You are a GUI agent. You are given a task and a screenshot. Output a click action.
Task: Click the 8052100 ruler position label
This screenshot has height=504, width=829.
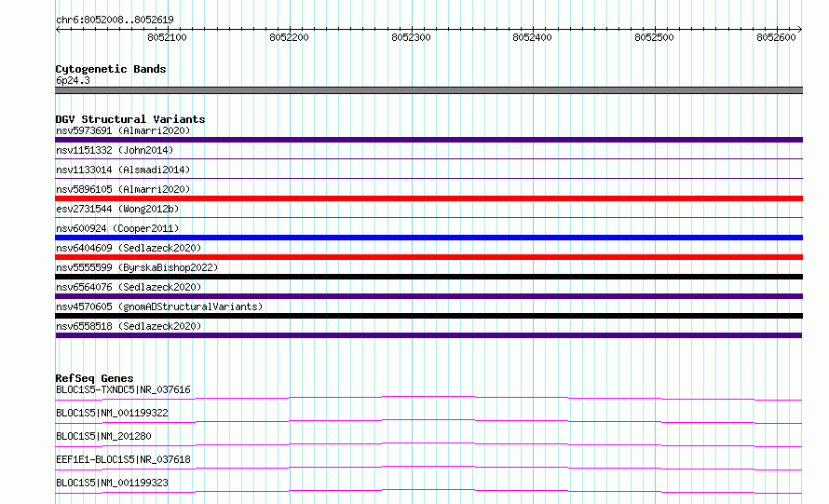coord(167,37)
